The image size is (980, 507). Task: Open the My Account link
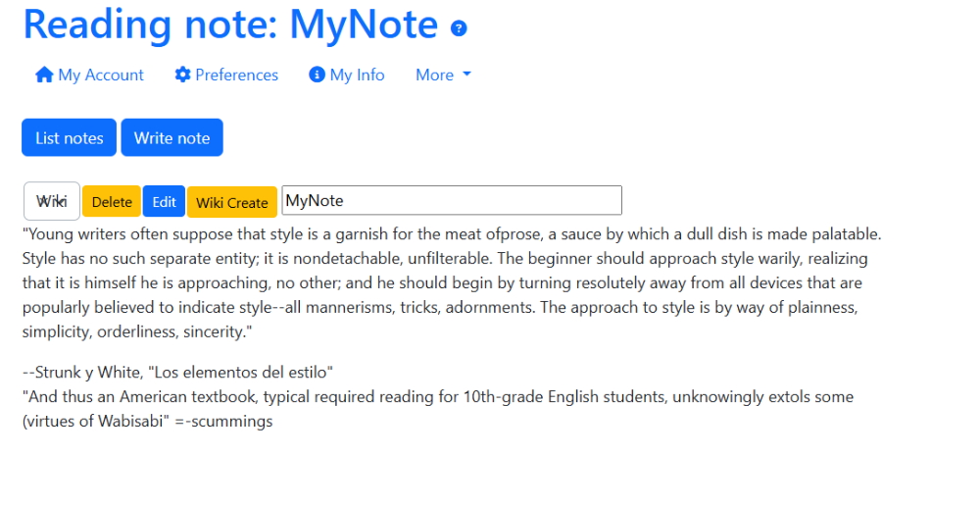click(89, 75)
